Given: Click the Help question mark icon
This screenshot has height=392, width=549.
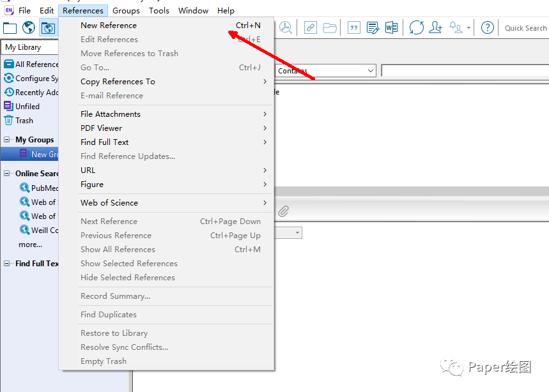Looking at the screenshot, I should [488, 27].
